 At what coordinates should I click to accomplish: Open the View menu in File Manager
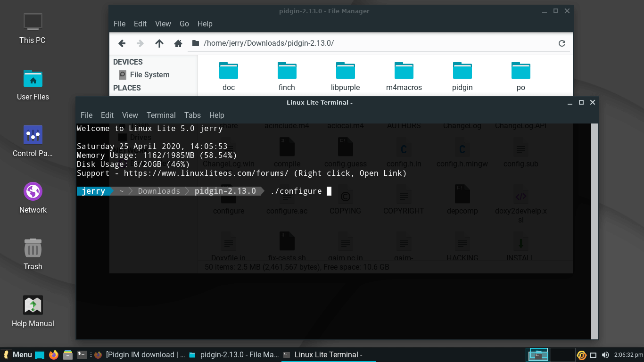coord(163,24)
